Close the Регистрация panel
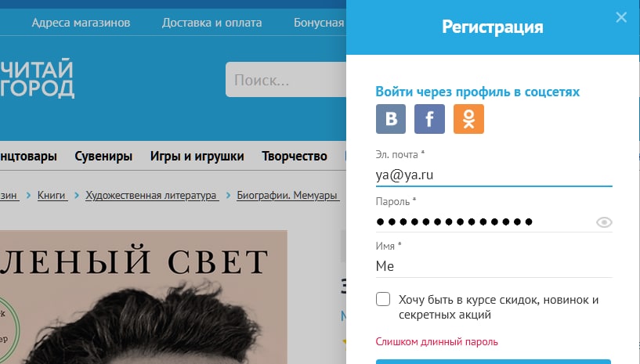 [621, 17]
